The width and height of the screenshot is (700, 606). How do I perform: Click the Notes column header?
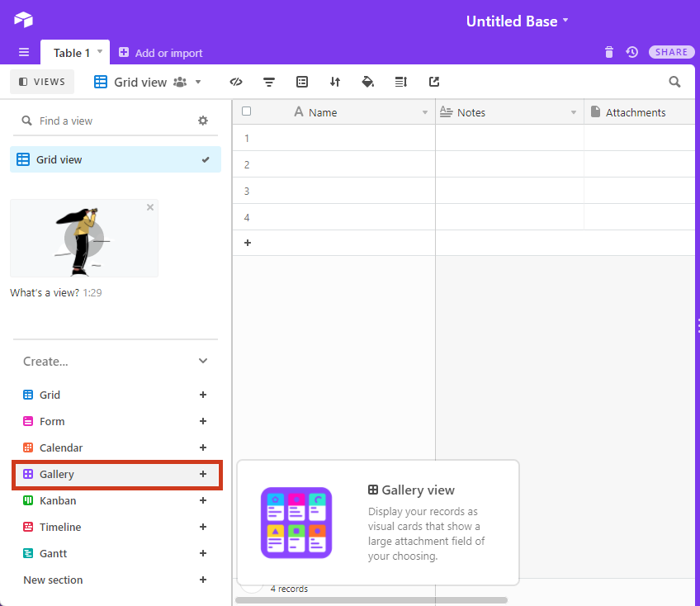[x=509, y=112]
